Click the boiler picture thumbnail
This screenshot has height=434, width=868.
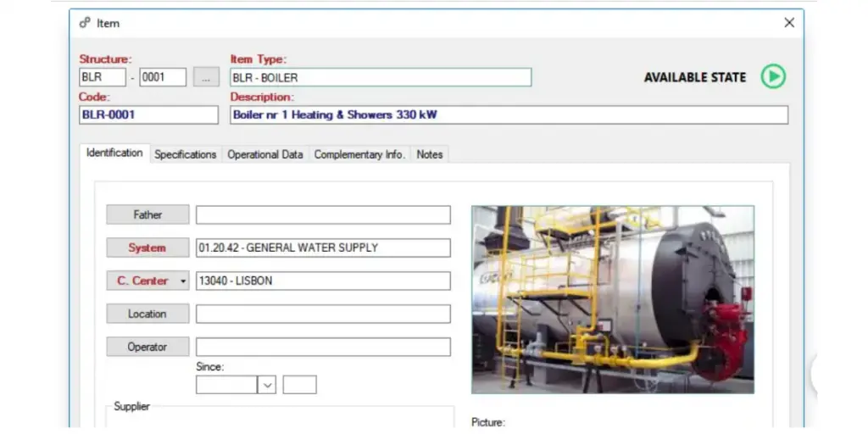[x=613, y=299]
